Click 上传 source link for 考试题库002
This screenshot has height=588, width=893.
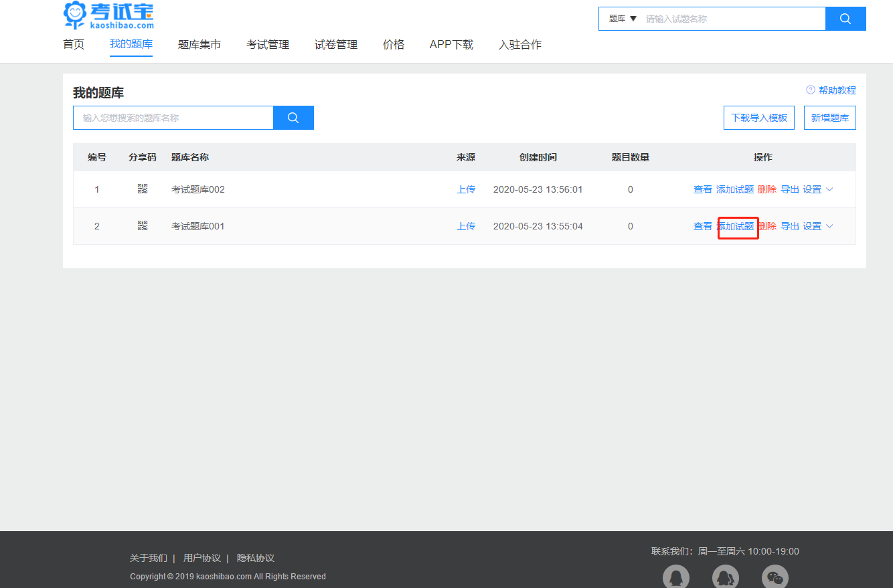pos(466,189)
